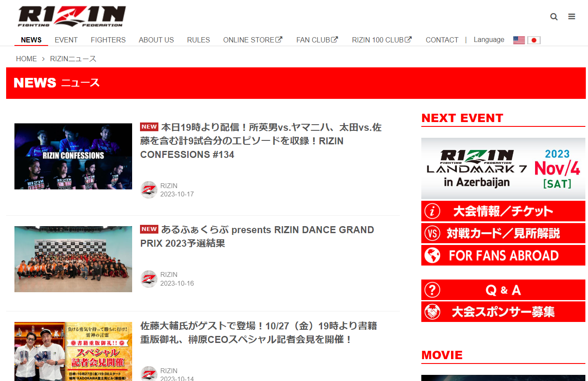
Task: Switch language with the US flag
Action: coord(519,40)
